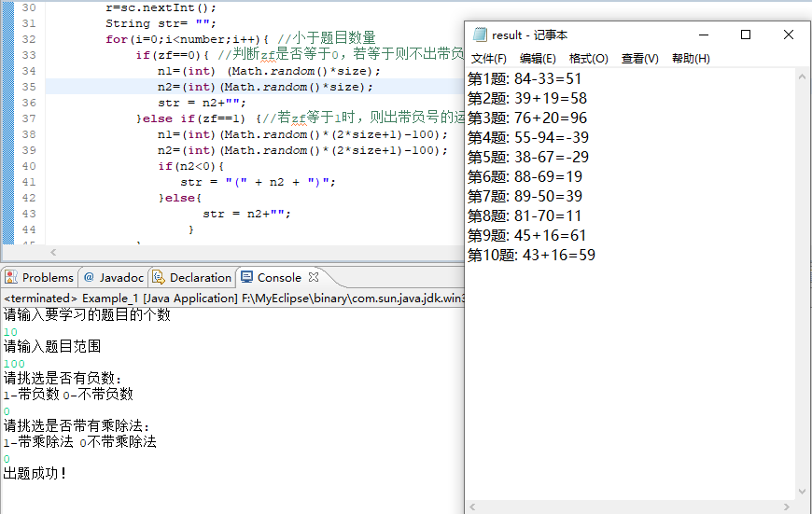Click line '第2题: 39+19=58' in Notepad
Viewport: 812px width, 514px height.
pyautogui.click(x=527, y=98)
